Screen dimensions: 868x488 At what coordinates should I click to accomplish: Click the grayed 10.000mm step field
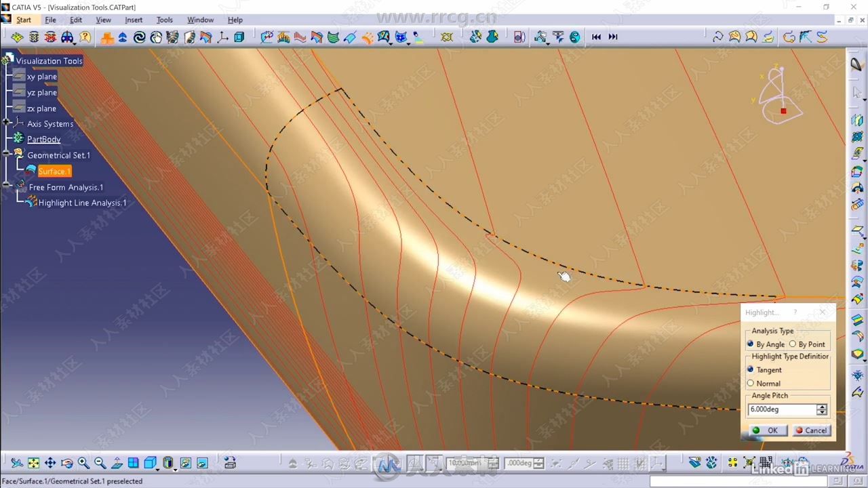tap(466, 463)
